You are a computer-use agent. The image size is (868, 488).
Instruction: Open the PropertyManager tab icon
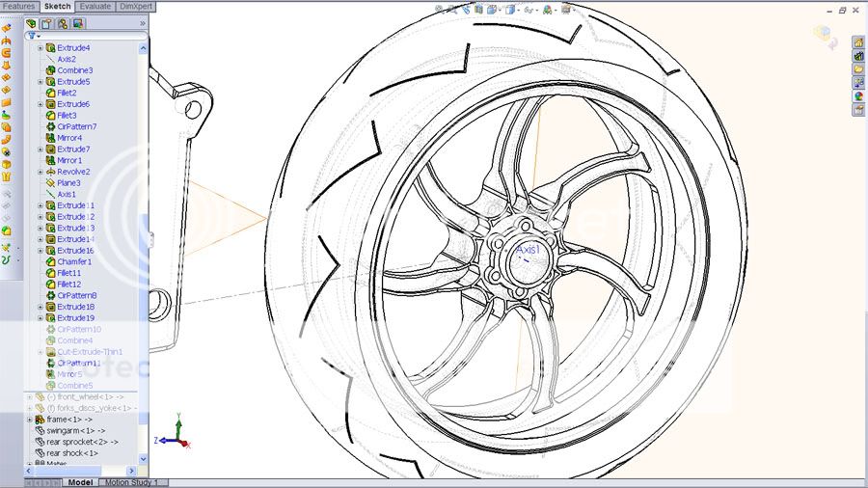47,23
